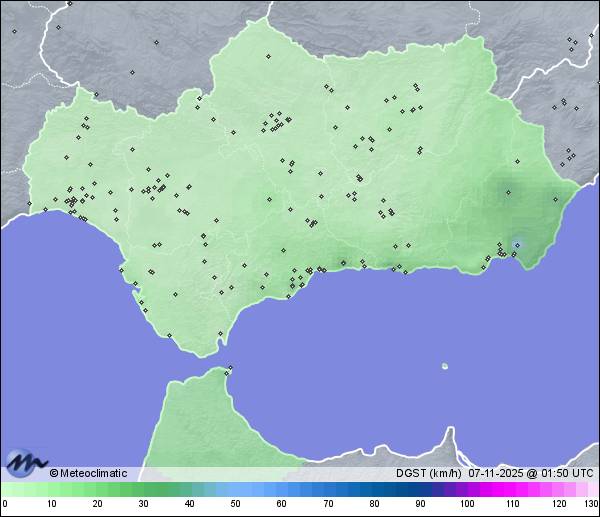The image size is (600, 517).
Task: Click the DGST (km/h) variable label
Action: click(428, 473)
